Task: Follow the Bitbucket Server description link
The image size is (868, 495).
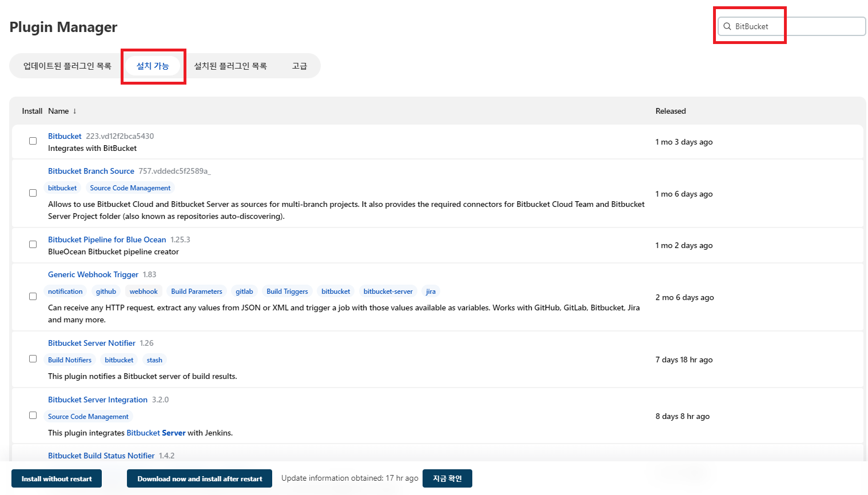Action: (x=156, y=433)
